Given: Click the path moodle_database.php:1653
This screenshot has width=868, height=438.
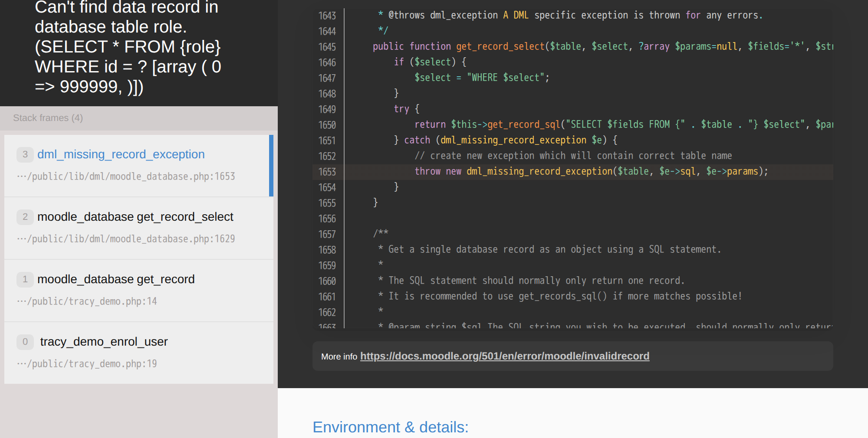Looking at the screenshot, I should point(126,177).
